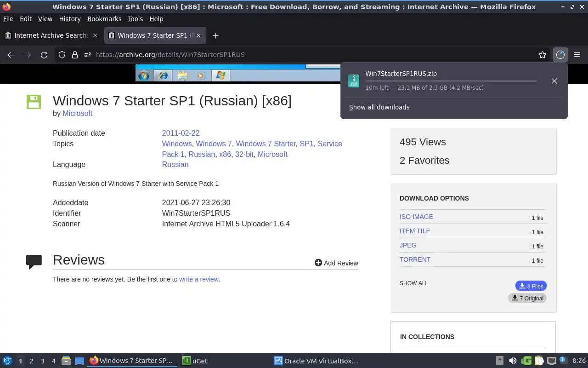Open the View menu
Screen dimensions: 588x368
(x=45, y=19)
